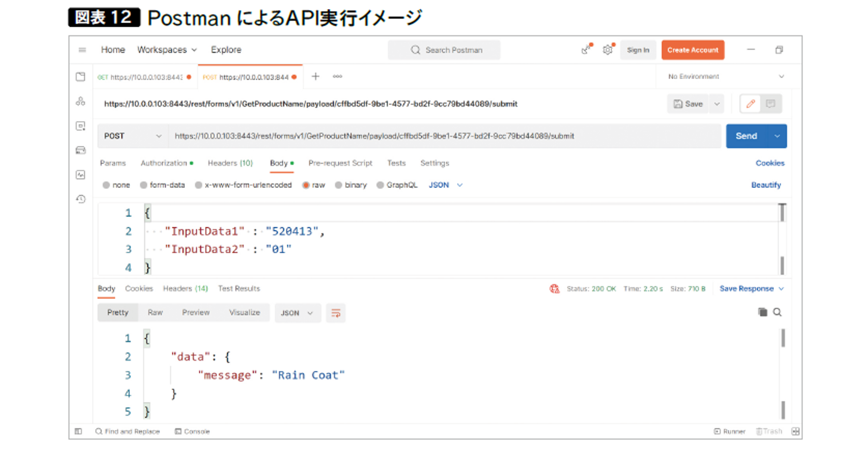This screenshot has height=451, width=868.
Task: Open the Pre-request Script tab
Action: tap(340, 163)
